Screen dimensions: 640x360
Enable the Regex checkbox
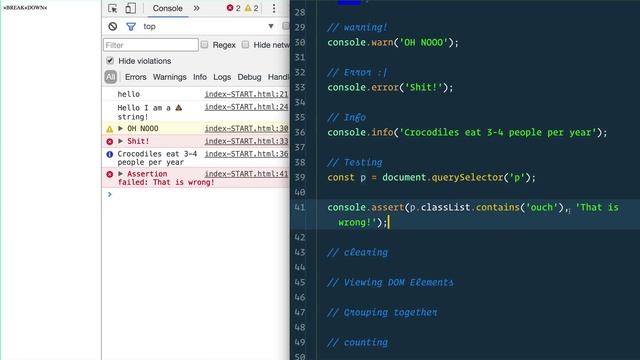[x=204, y=44]
